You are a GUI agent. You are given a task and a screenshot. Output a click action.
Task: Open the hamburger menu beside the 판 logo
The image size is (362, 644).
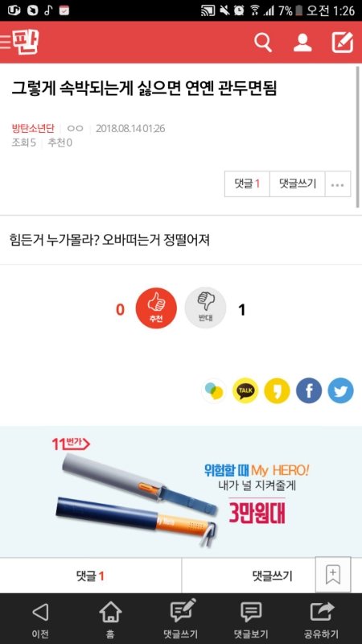point(6,43)
